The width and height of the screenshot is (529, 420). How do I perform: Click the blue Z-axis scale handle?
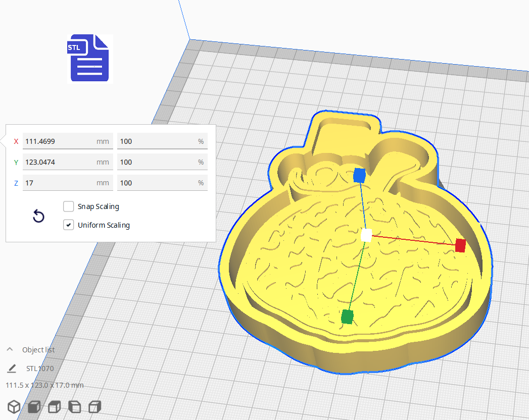[x=360, y=175]
